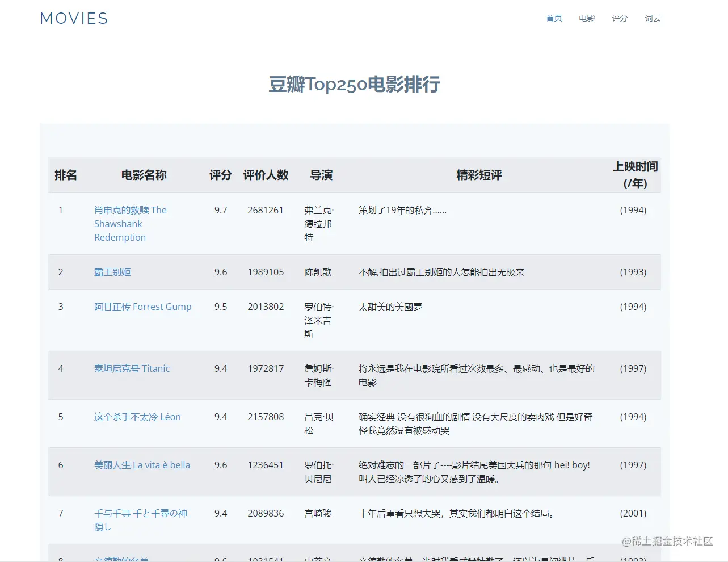The width and height of the screenshot is (728, 562).
Task: Click director 吕克·贝松 cell
Action: click(319, 423)
